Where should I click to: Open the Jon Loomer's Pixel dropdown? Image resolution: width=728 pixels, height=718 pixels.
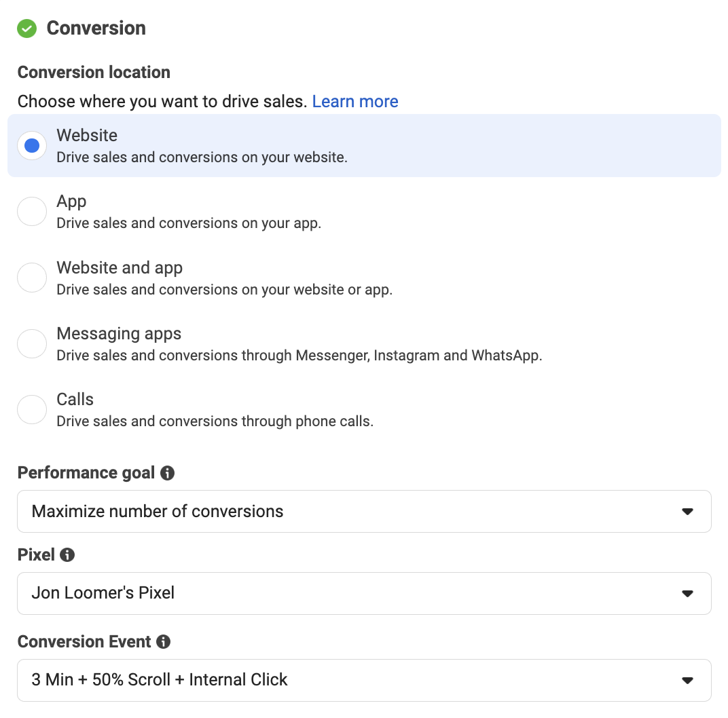pos(364,593)
